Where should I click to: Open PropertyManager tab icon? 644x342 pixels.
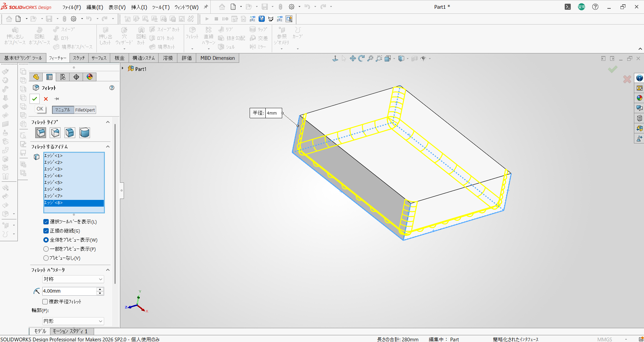(49, 77)
